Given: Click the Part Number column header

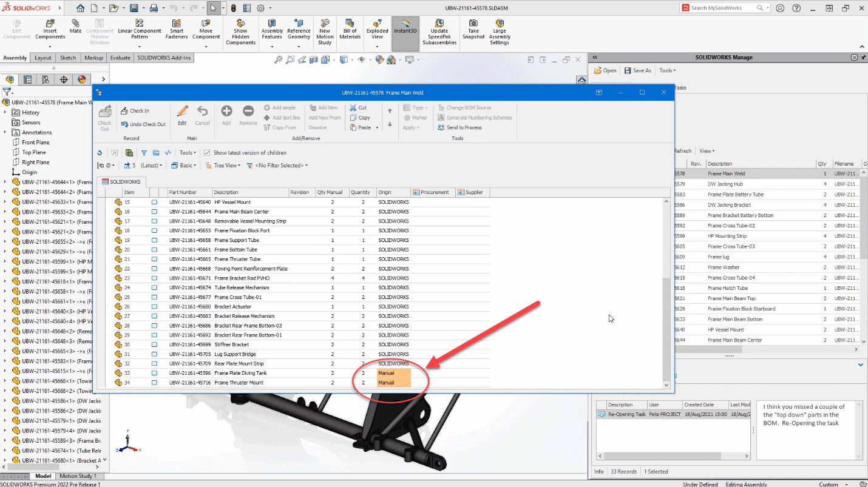Looking at the screenshot, I should 189,192.
